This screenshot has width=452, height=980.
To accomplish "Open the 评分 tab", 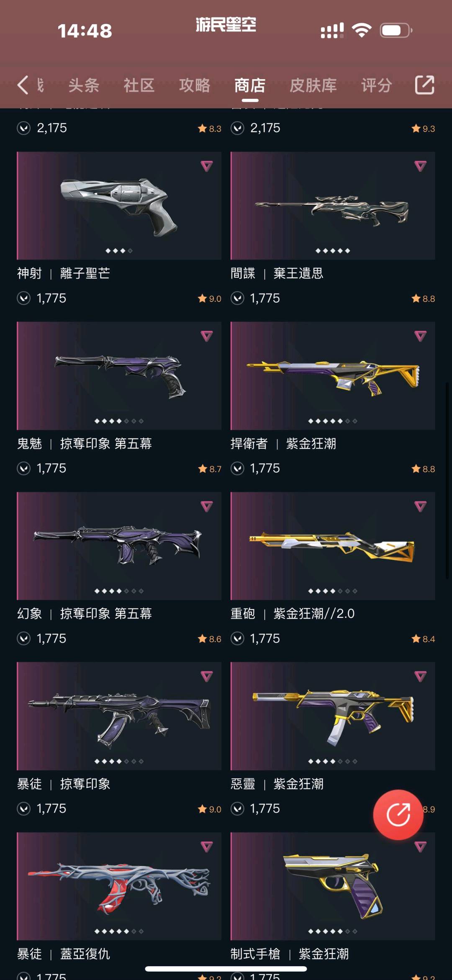I will [x=377, y=85].
